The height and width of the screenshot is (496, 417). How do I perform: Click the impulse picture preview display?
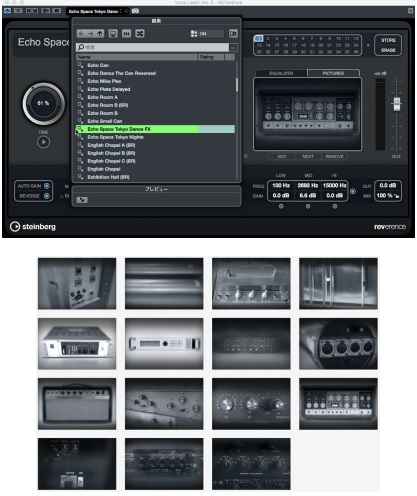click(x=307, y=114)
